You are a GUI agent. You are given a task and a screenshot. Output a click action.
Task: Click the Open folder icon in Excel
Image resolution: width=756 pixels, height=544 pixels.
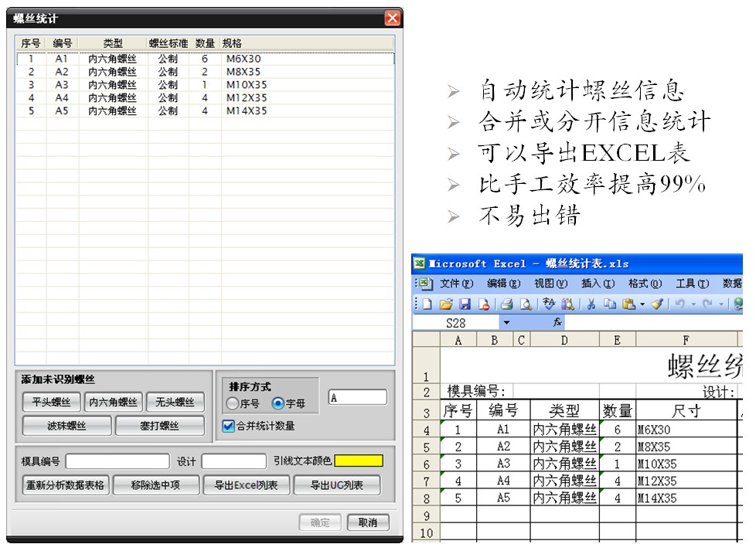(x=446, y=304)
